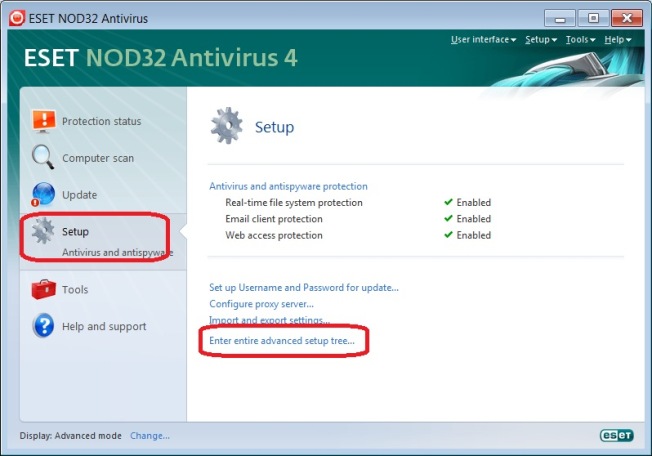Toggle Email client protection Enabled status
Viewport: 652px width, 456px height.
[467, 219]
